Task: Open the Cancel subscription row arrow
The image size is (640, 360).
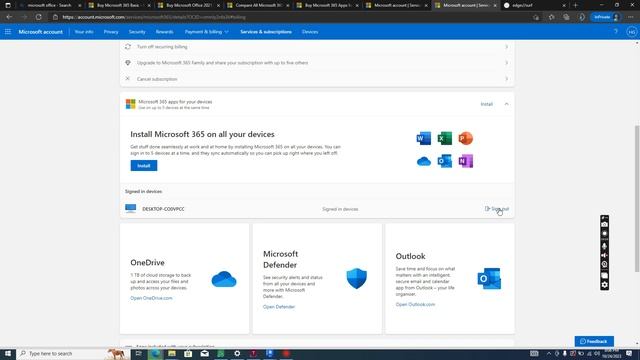Action: [x=507, y=79]
